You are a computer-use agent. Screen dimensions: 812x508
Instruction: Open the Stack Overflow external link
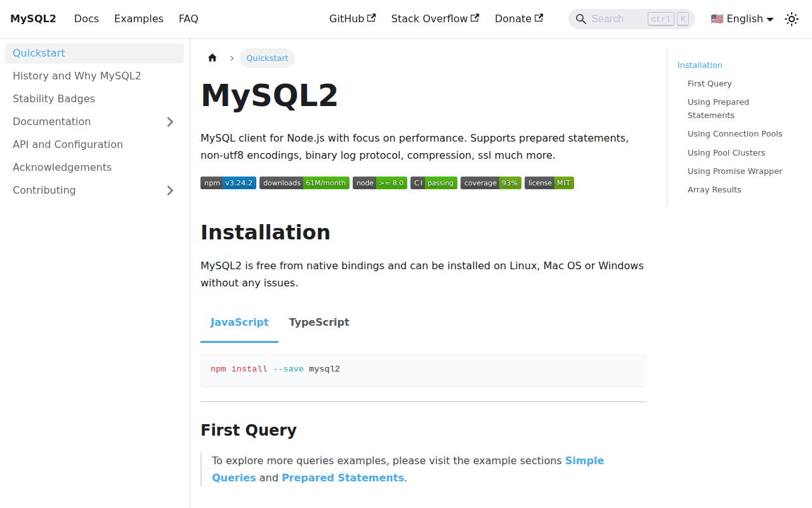435,19
